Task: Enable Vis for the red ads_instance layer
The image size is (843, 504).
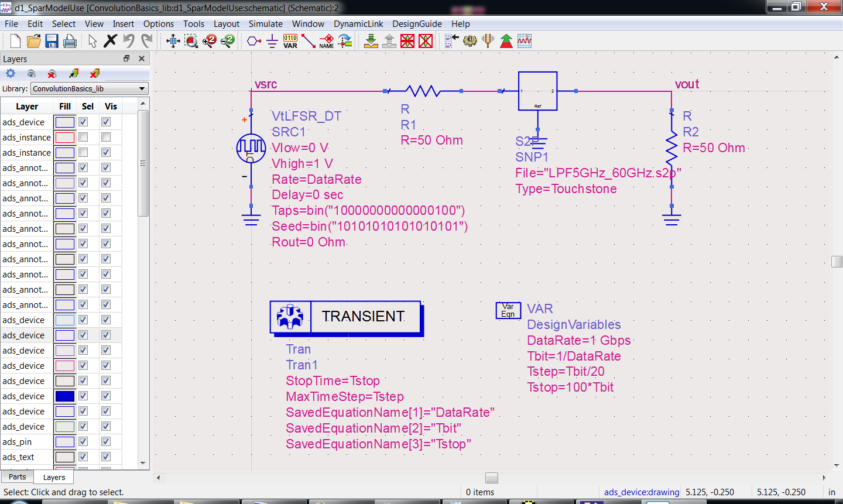Action: (x=106, y=137)
